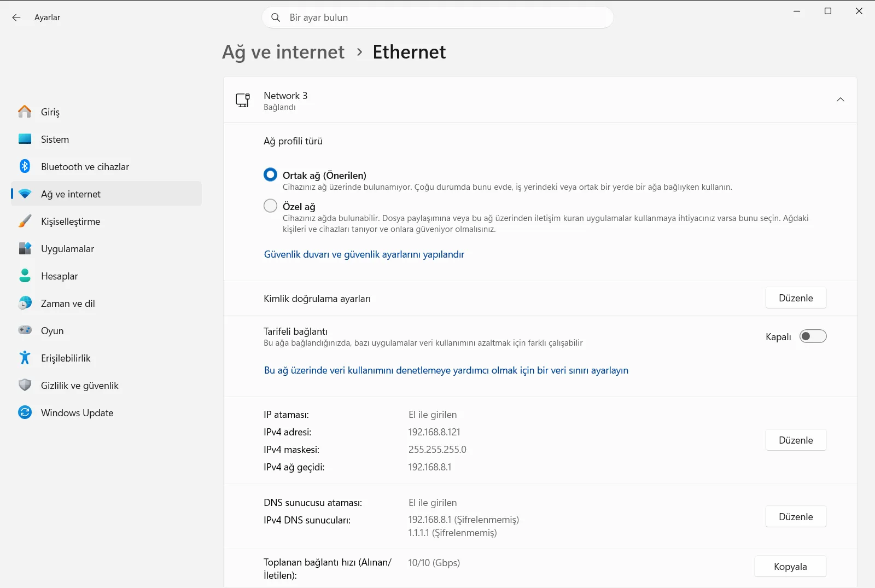The height and width of the screenshot is (588, 875).
Task: Open Giriş in the sidebar
Action: [107, 112]
